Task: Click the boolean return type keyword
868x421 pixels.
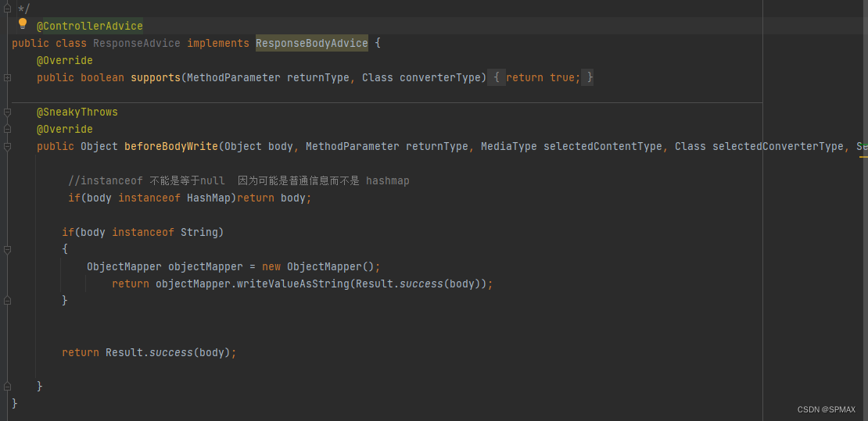Action: (x=102, y=78)
